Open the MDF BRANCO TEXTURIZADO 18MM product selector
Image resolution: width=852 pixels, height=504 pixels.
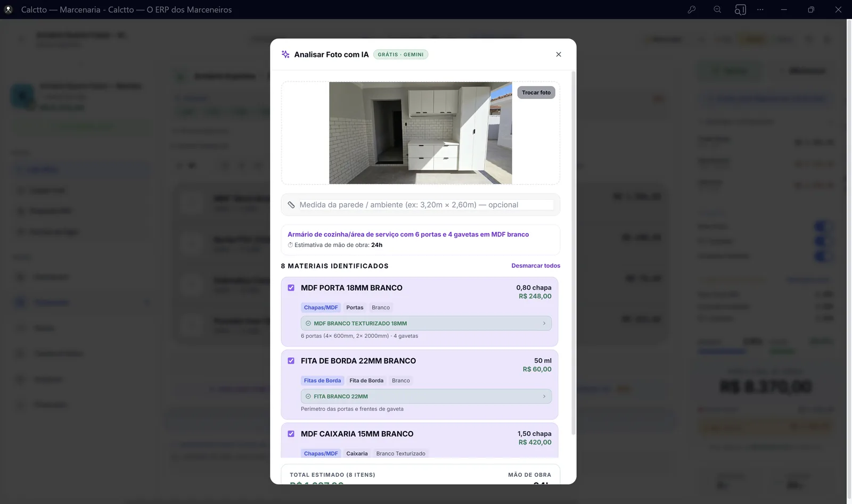click(426, 324)
